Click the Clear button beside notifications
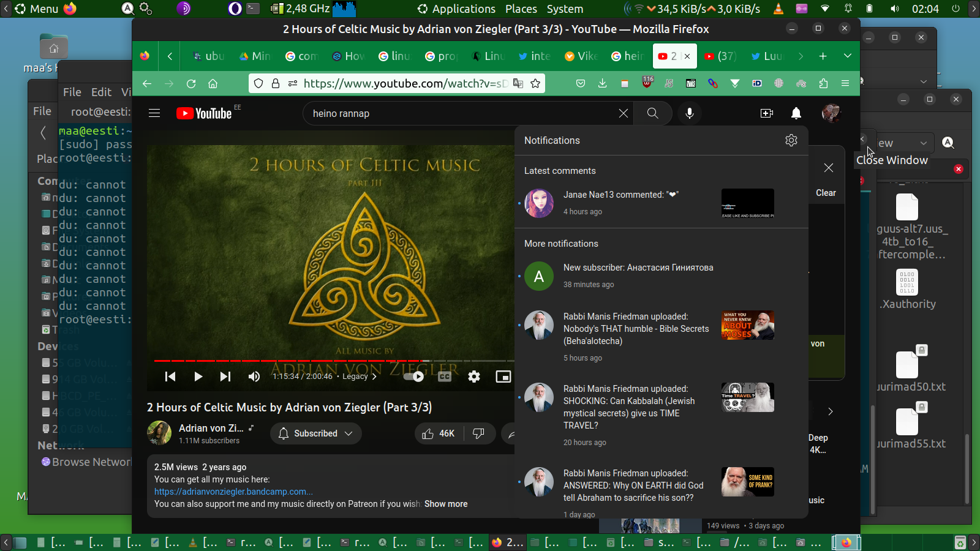Screen dimensions: 980x551 (x=826, y=193)
